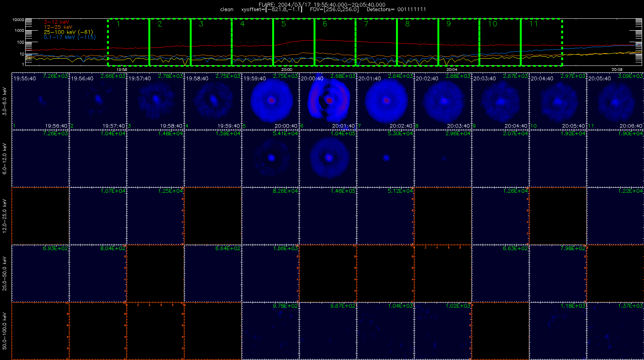Image resolution: width=644 pixels, height=360 pixels.
Task: Click the end-time label '20:06:40'
Action: [631, 126]
